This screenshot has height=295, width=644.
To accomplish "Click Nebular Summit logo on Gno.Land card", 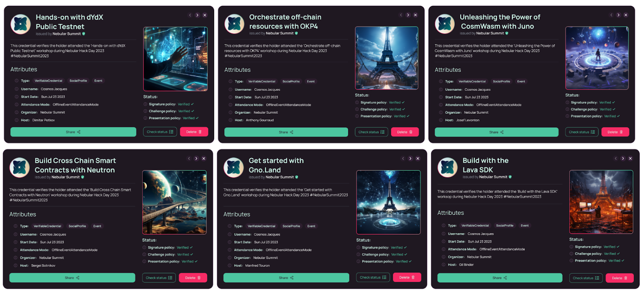I will (234, 168).
